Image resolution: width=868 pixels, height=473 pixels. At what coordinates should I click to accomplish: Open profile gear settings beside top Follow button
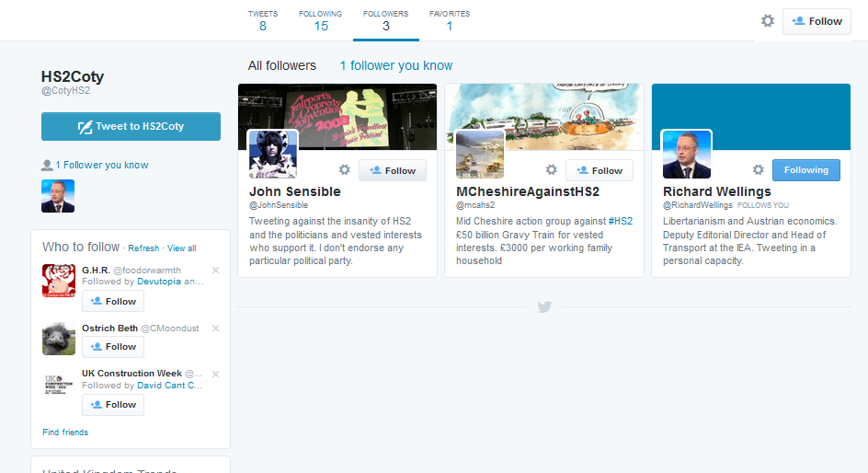(768, 21)
